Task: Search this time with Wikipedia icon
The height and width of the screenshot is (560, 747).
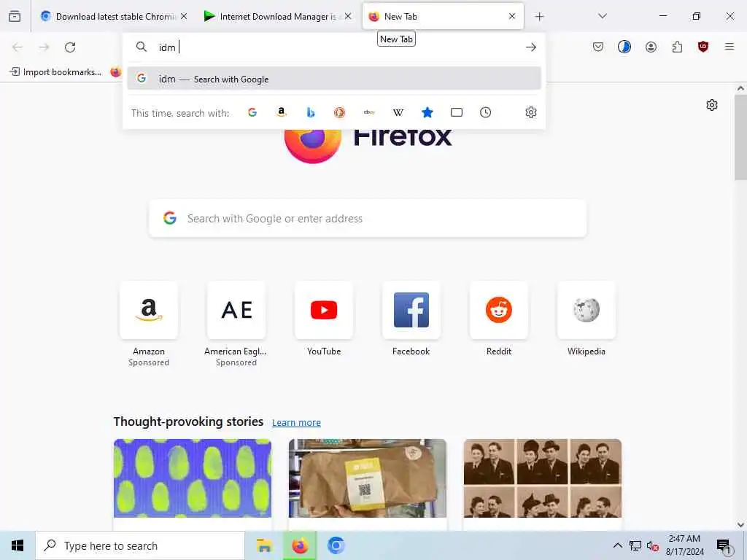Action: (x=398, y=112)
